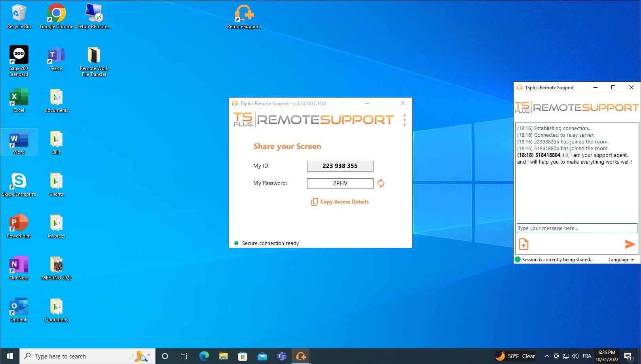Viewport: 641px width, 364px height.
Task: Select the Bills folder on desktop
Action: tap(57, 142)
